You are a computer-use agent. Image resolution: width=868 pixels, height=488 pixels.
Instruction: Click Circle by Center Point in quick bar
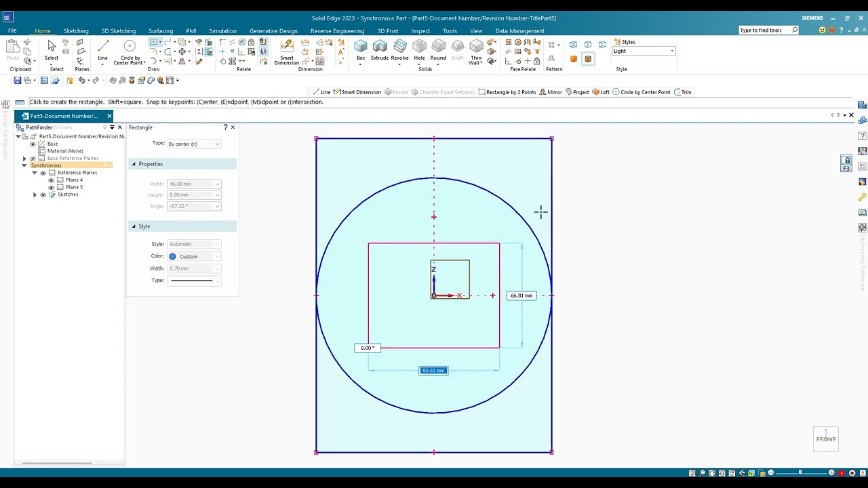[642, 92]
